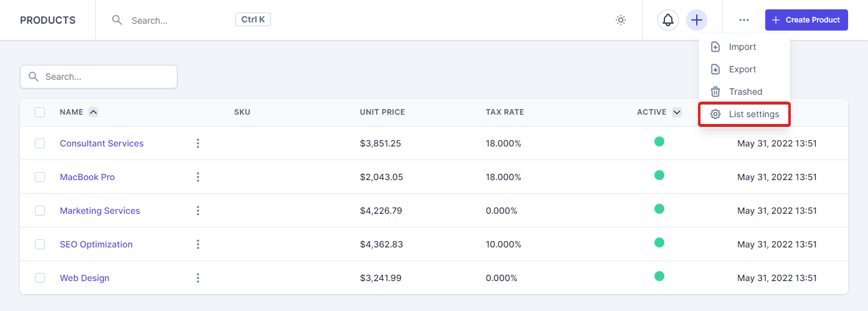
Task: Click the 10.000% tax rate cell
Action: [503, 244]
